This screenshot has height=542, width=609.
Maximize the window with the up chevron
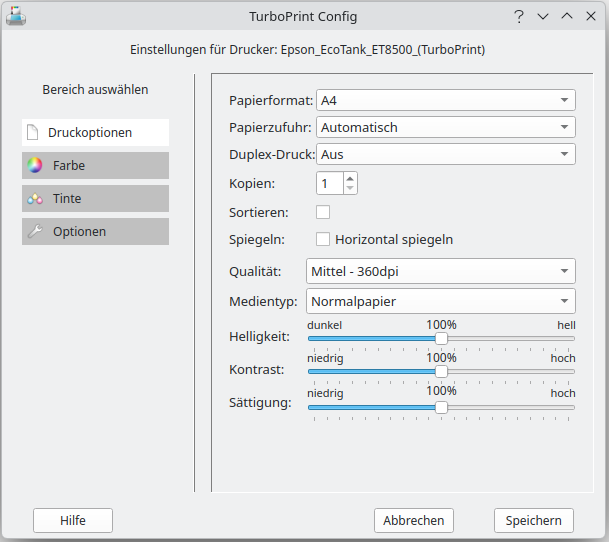tap(567, 16)
